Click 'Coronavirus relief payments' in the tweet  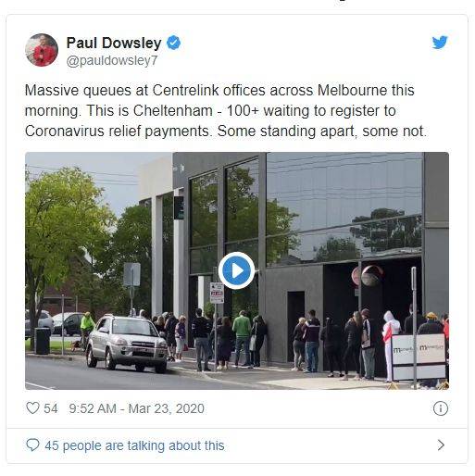click(x=118, y=132)
